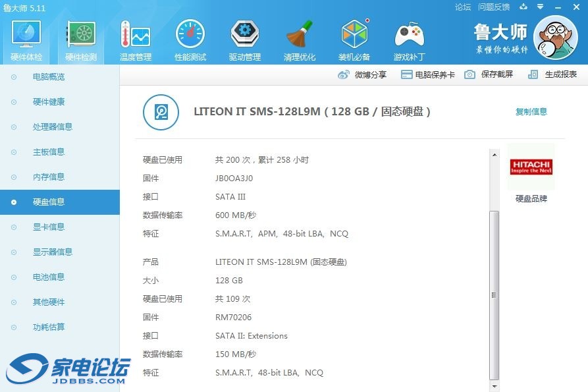The image size is (588, 392).
Task: Click the scrollbar down arrow
Action: coord(494,386)
